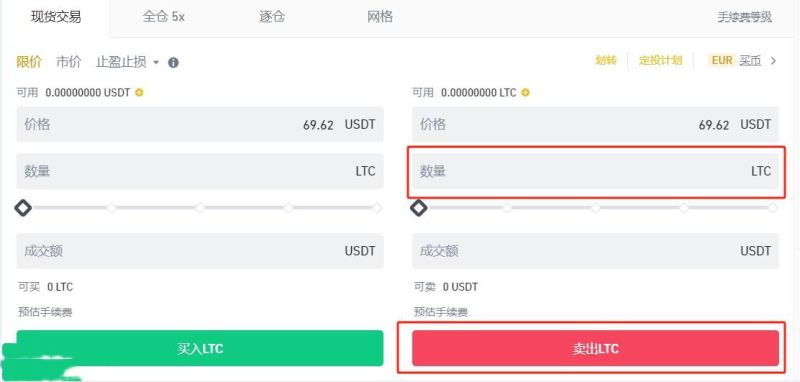Click the sell-side slider diamond handle
The height and width of the screenshot is (382, 800).
(x=419, y=208)
